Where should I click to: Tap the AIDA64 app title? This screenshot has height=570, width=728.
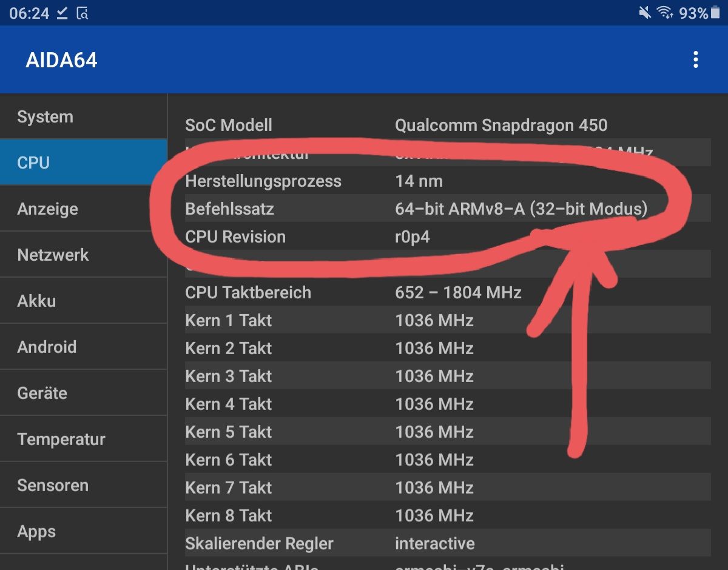(x=61, y=60)
